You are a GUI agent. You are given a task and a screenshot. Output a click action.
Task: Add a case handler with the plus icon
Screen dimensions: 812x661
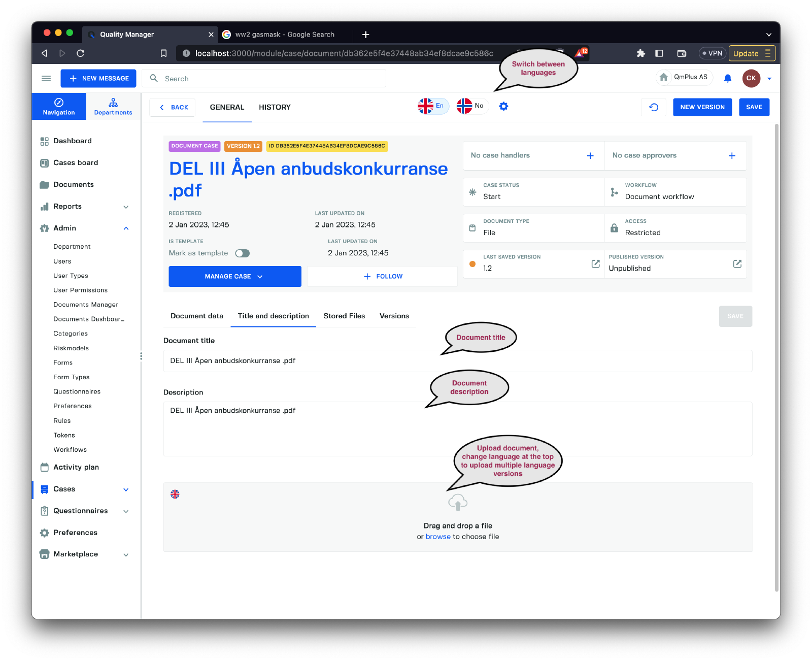click(590, 156)
